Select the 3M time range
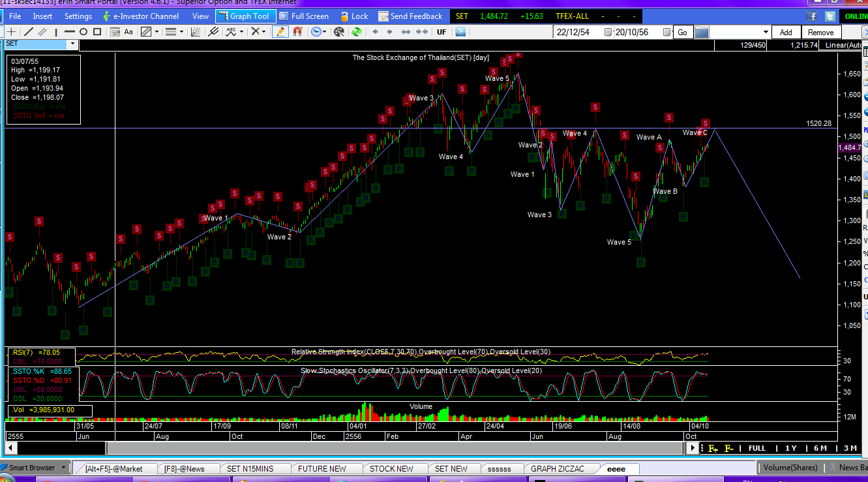This screenshot has height=482, width=868. (850, 448)
